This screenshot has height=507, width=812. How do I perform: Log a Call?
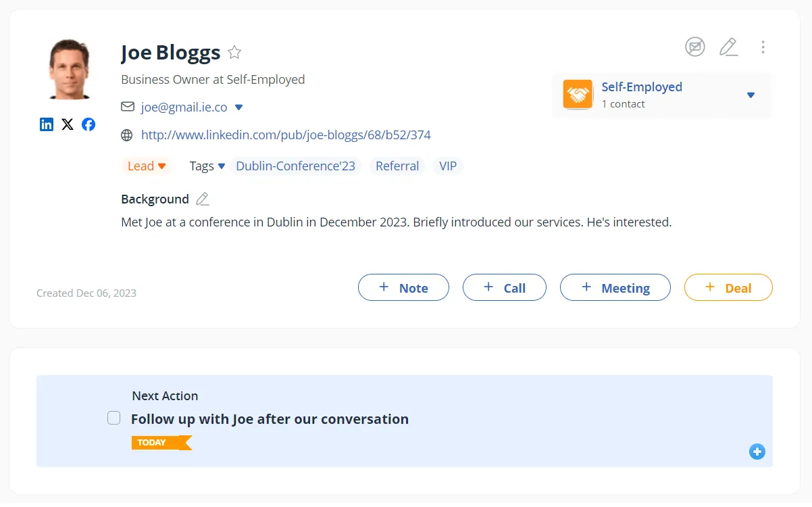(505, 287)
